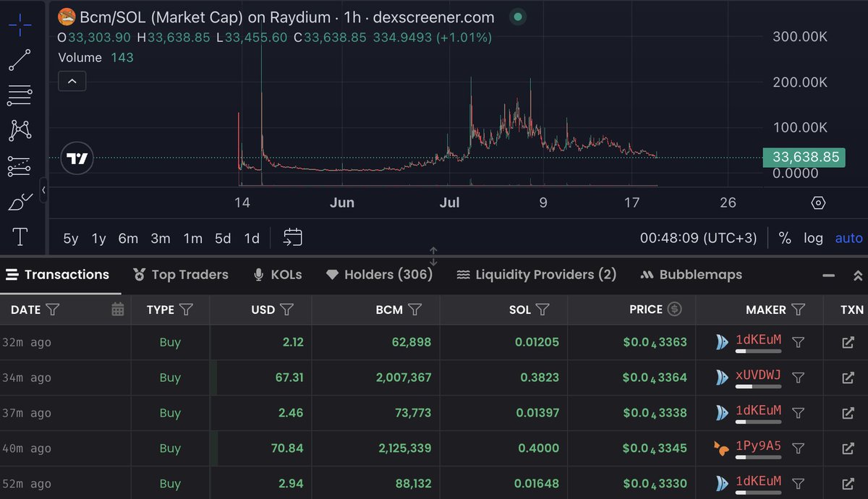
Task: Open the go-to-date calendar icon
Action: [292, 237]
